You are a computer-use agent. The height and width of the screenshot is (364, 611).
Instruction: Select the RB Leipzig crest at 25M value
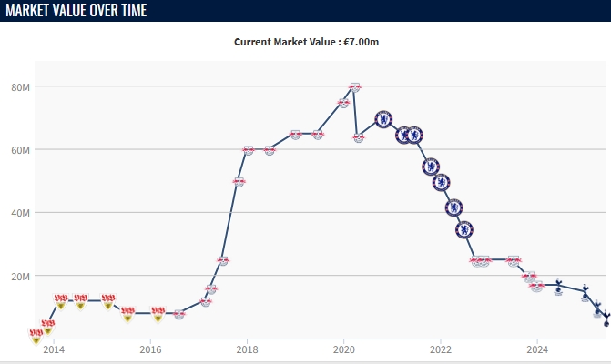222,261
